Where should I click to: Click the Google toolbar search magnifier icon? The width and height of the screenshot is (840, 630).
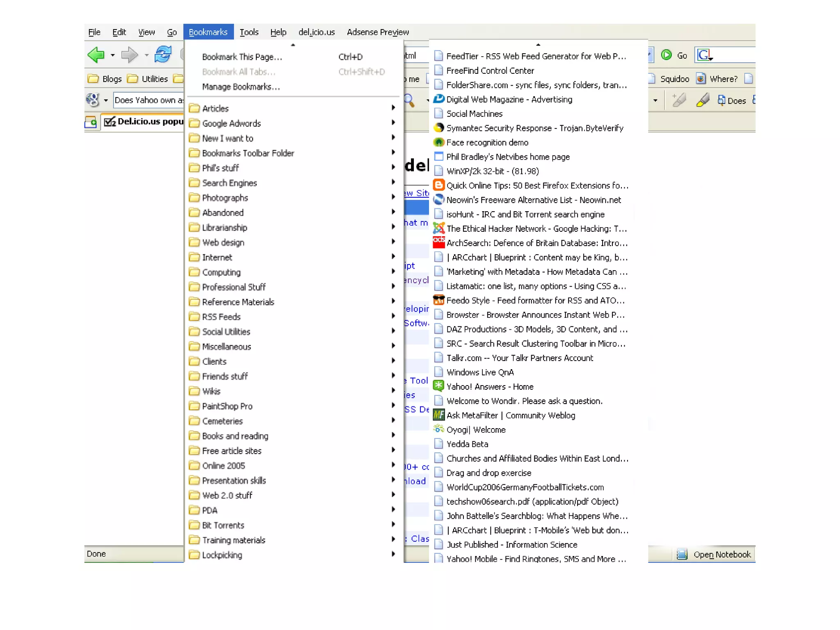click(409, 100)
